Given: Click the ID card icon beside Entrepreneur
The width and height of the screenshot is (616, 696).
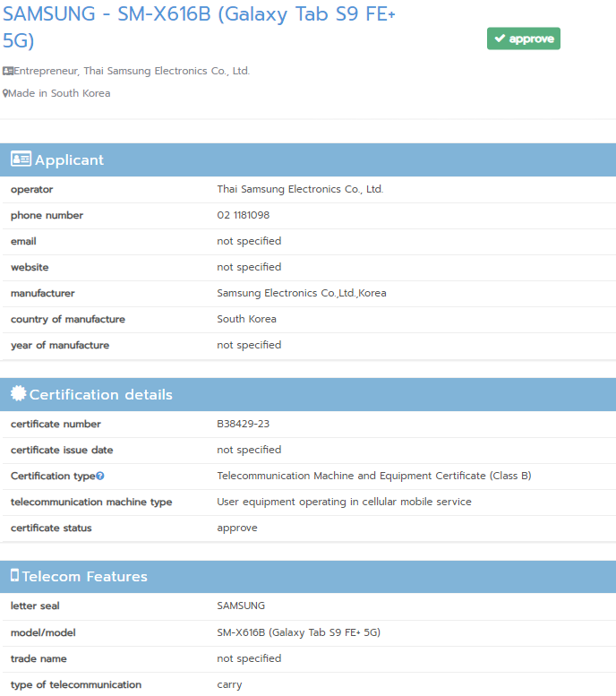Looking at the screenshot, I should coord(8,71).
